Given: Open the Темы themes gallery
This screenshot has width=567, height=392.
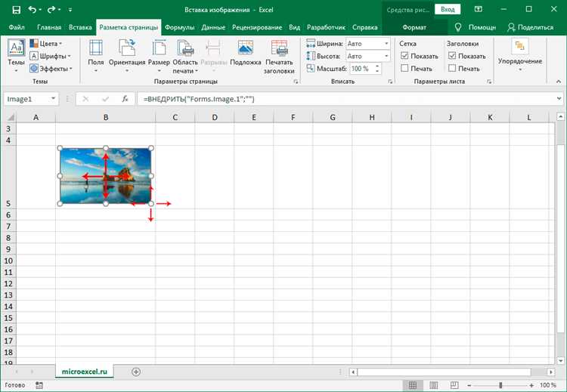Looking at the screenshot, I should 17,56.
